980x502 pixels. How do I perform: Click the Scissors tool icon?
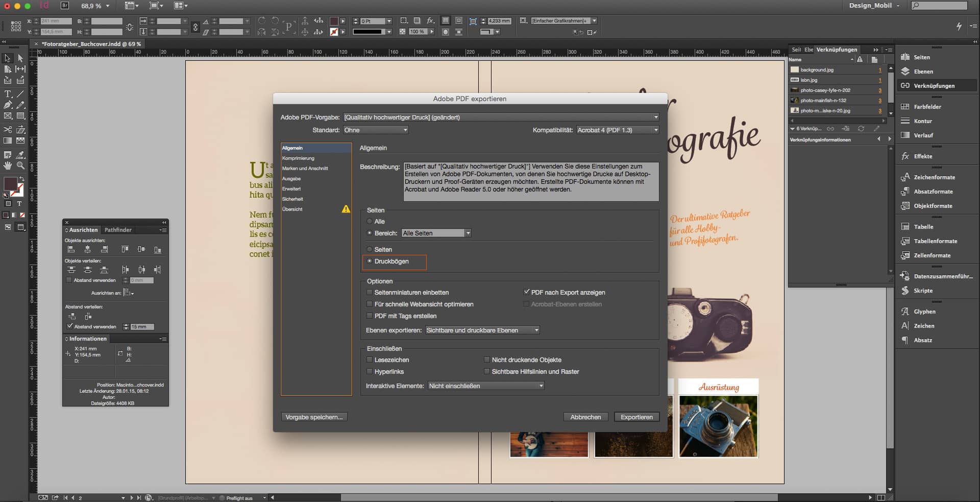pyautogui.click(x=8, y=130)
